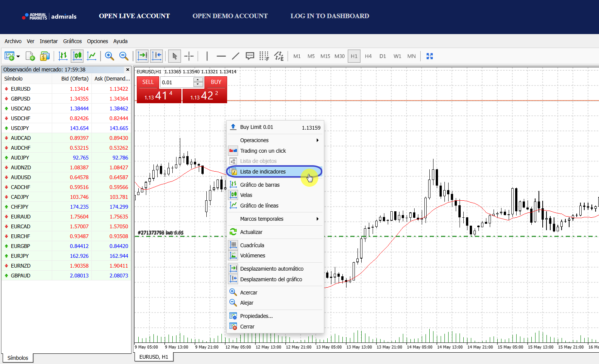The width and height of the screenshot is (599, 364).
Task: Toggle auto scroll toolbar button
Action: [x=142, y=56]
